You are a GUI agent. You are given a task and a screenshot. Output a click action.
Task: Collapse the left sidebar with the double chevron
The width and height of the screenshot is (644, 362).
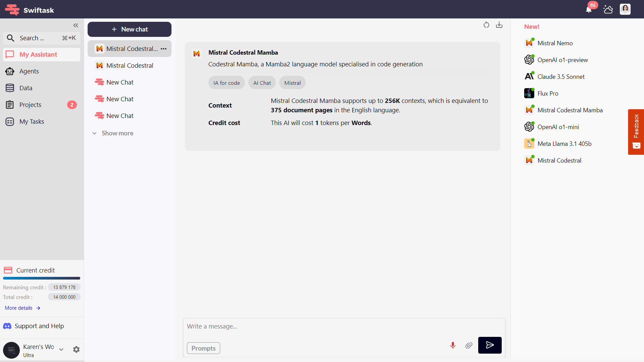[x=76, y=25]
